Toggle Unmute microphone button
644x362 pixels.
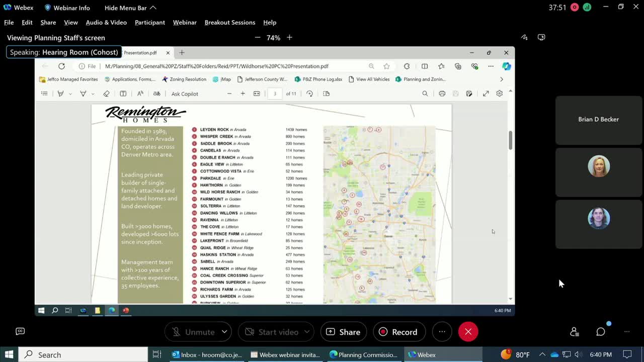194,332
